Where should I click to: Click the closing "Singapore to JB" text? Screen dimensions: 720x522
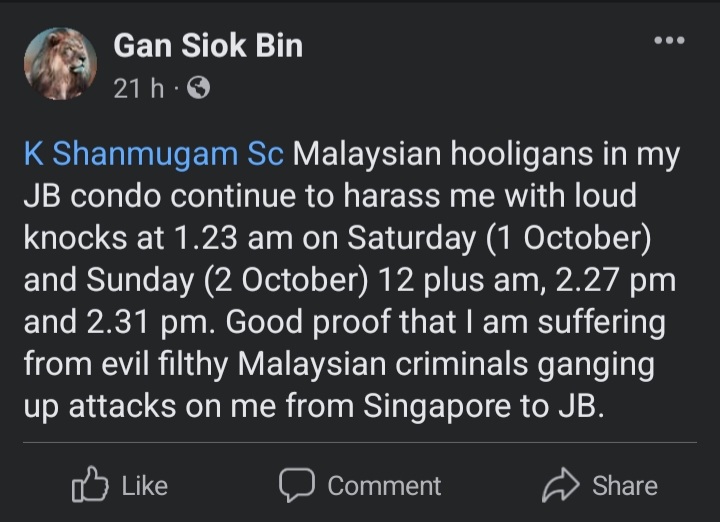(x=492, y=407)
